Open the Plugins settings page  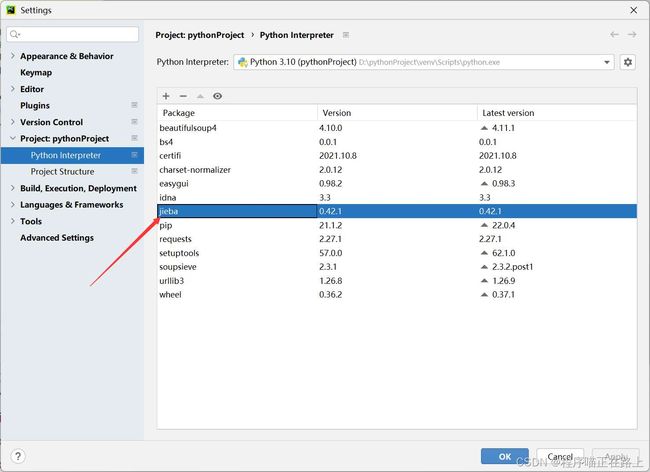pos(35,106)
